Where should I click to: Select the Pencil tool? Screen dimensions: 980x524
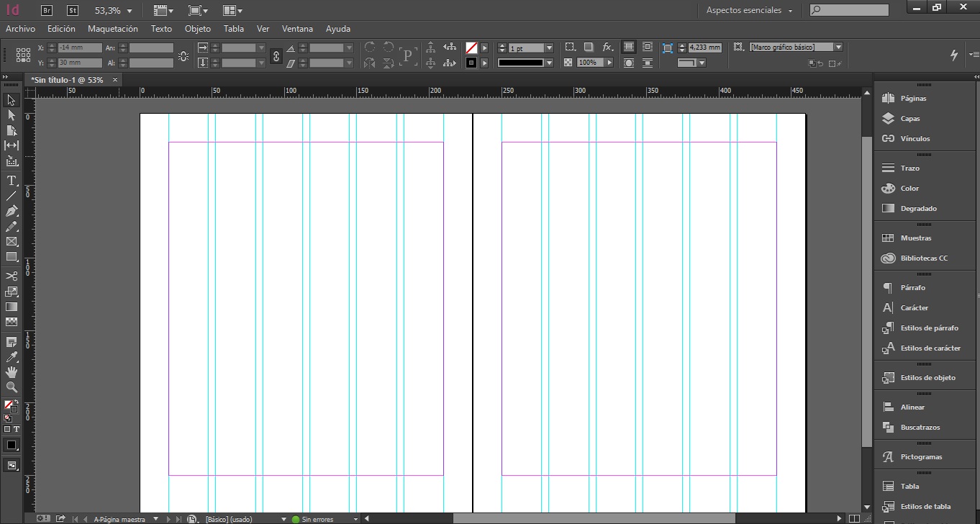[x=12, y=227]
